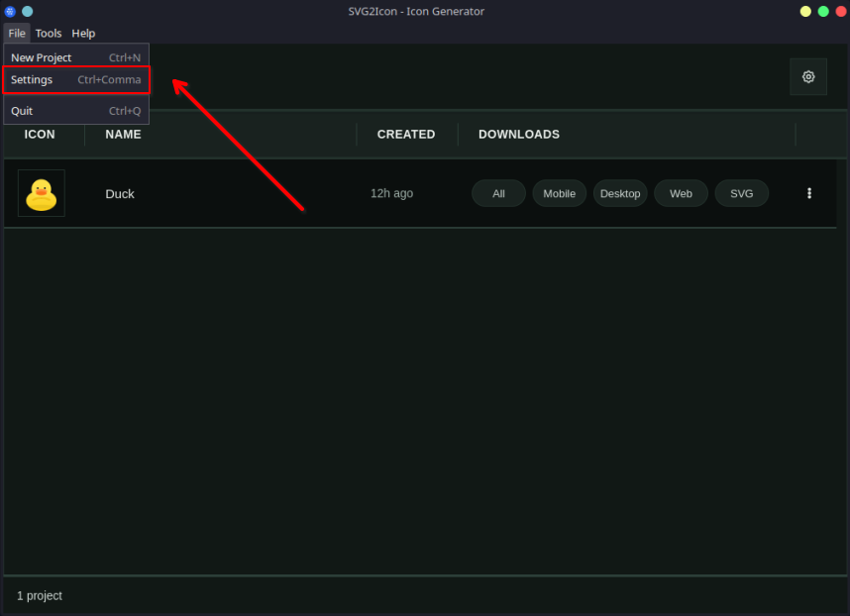Sort by the Created column header
Image resolution: width=850 pixels, height=616 pixels.
(406, 135)
